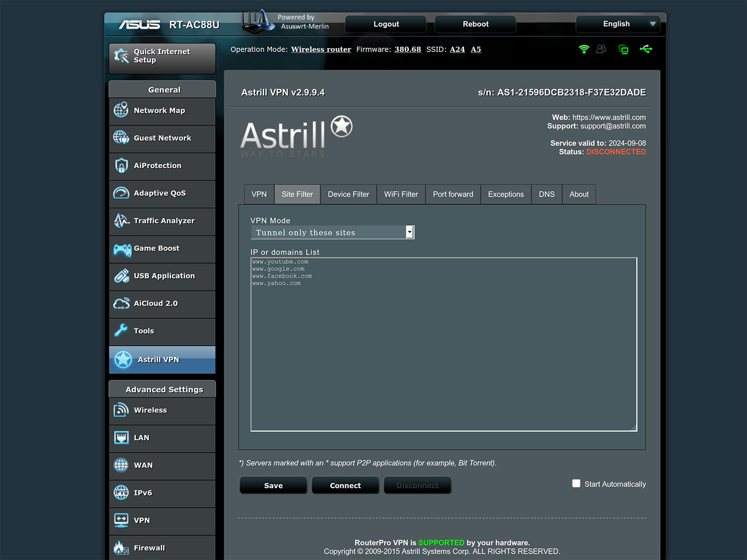Click the Guest Network icon
Viewport: 747px width, 560px height.
[121, 138]
